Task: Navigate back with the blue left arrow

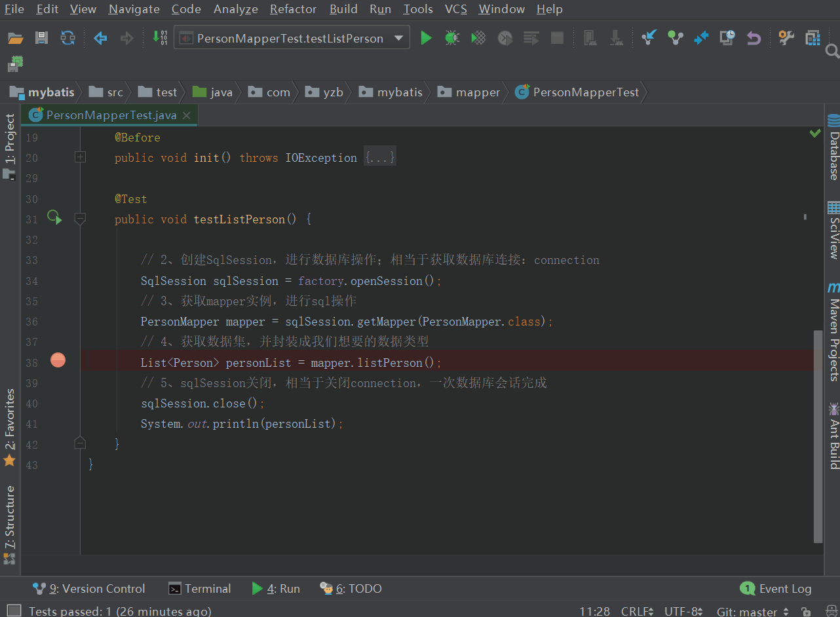Action: 100,38
